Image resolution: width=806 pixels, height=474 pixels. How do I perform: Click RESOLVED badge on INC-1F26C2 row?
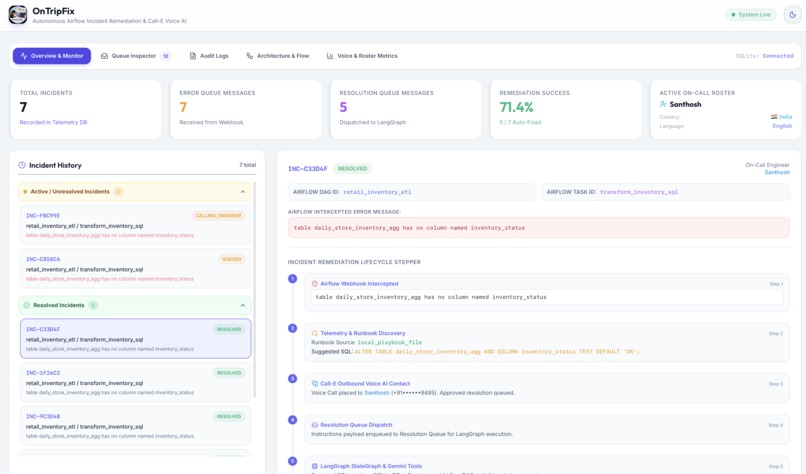229,373
